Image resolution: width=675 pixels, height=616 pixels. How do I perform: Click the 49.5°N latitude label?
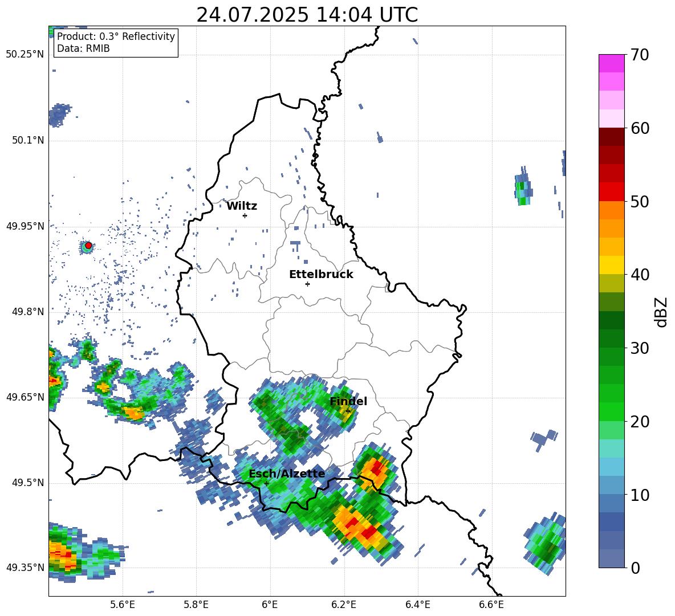pos(28,483)
